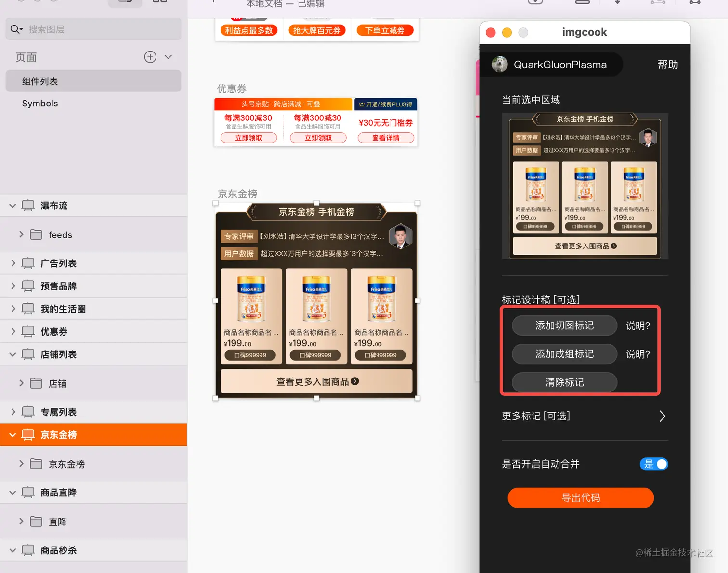
Task: Select the 商品直降 layer name
Action: tap(59, 493)
